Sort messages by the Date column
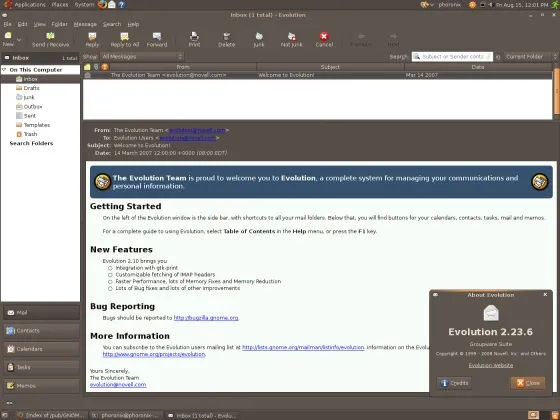The image size is (560, 420). point(478,67)
